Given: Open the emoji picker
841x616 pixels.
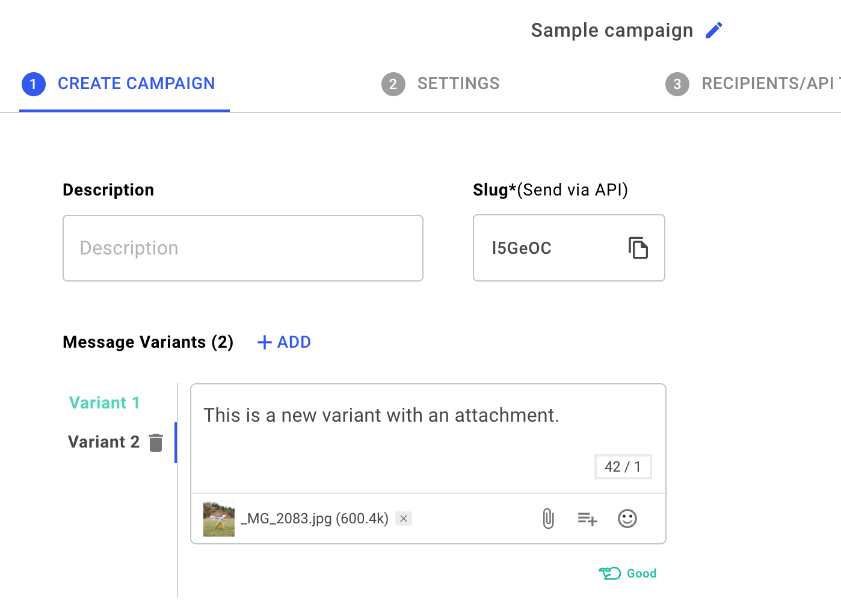Looking at the screenshot, I should [627, 519].
